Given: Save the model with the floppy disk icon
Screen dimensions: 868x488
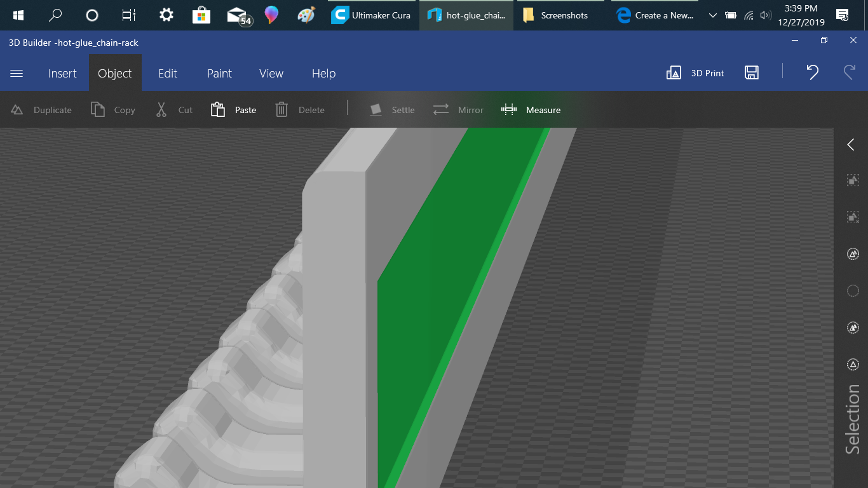Looking at the screenshot, I should [752, 72].
